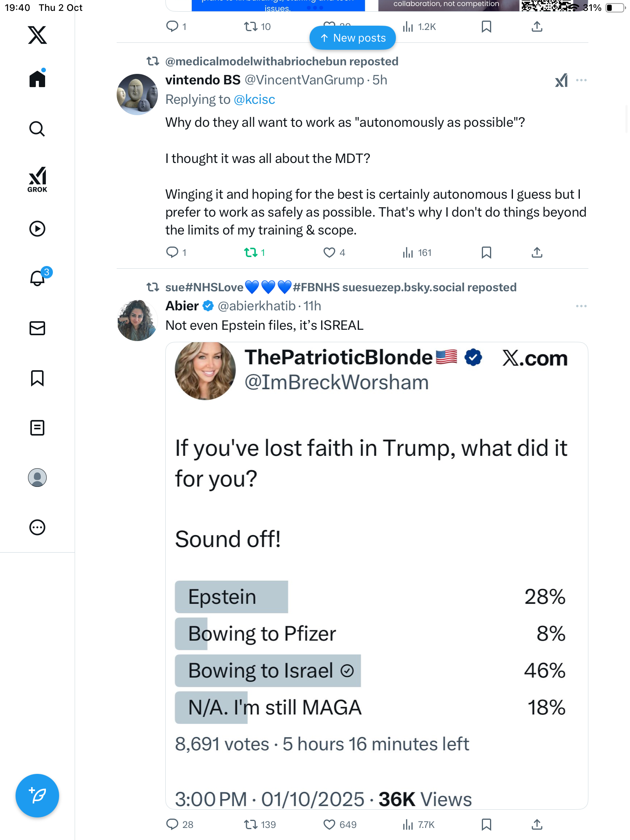Viewport: 630px width, 840px height.
Task: Click the compose new post button
Action: coord(37,796)
